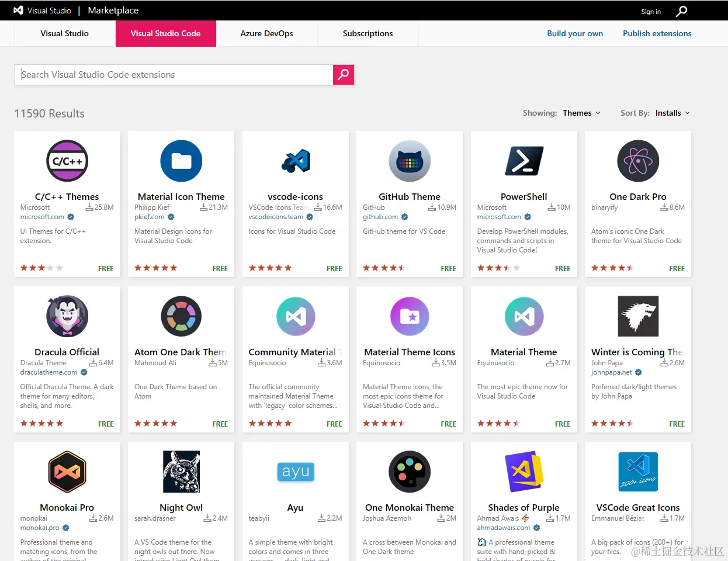The width and height of the screenshot is (728, 561).
Task: Open the C/C++ Themes extension icon
Action: click(x=67, y=161)
